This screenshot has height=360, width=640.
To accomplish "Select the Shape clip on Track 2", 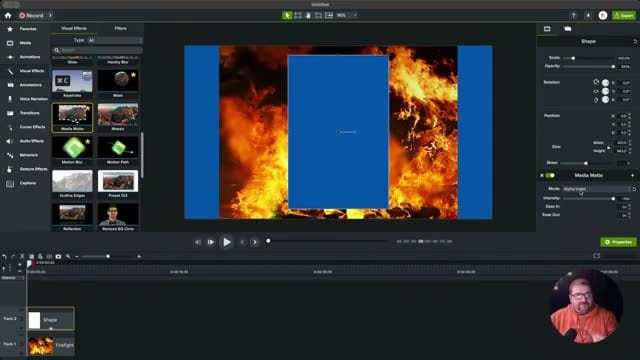I will (x=51, y=319).
